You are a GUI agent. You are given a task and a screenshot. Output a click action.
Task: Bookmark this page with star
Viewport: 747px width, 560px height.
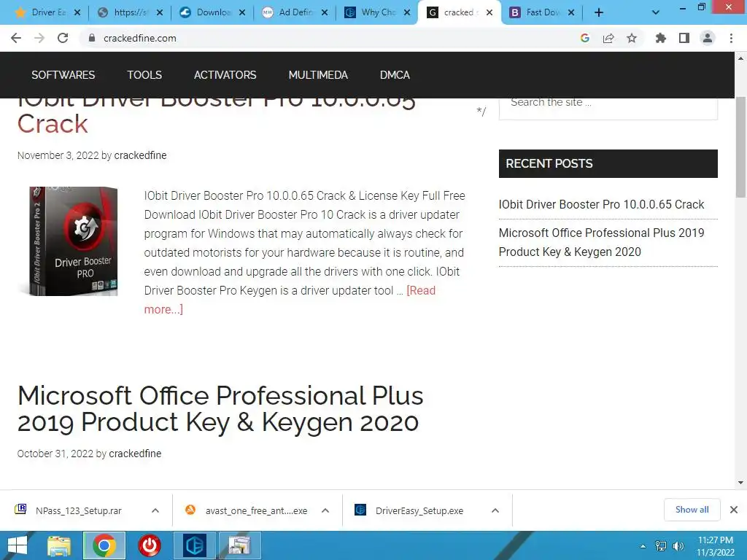pos(632,38)
